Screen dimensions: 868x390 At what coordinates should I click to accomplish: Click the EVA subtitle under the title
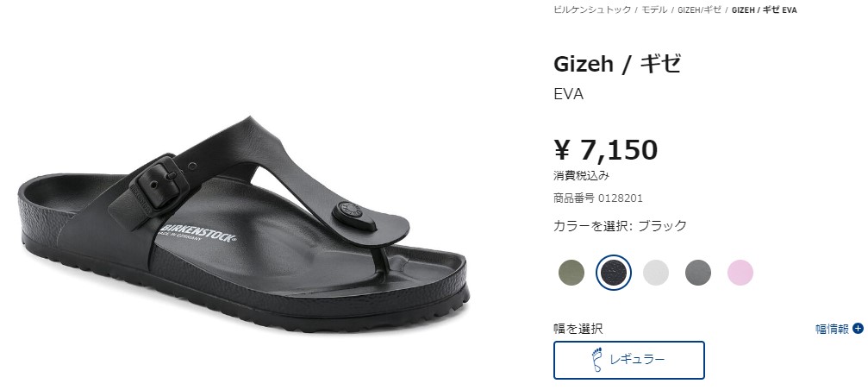[x=569, y=94]
